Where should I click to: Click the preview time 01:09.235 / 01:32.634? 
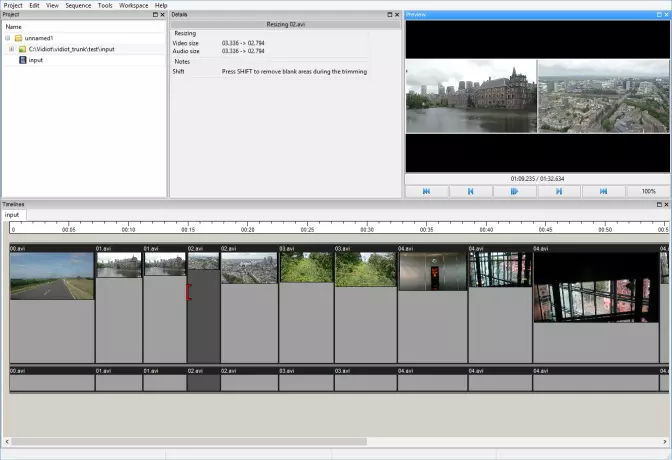click(x=537, y=179)
